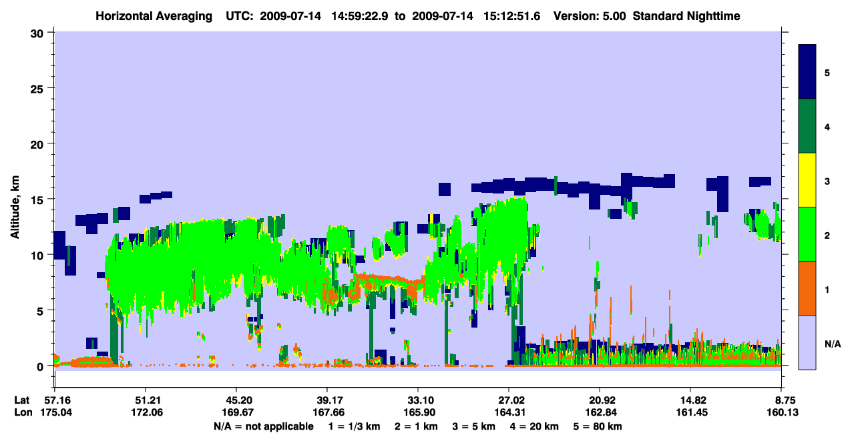The height and width of the screenshot is (445, 868).
Task: Click the colorbar label '3'
Action: click(x=827, y=181)
